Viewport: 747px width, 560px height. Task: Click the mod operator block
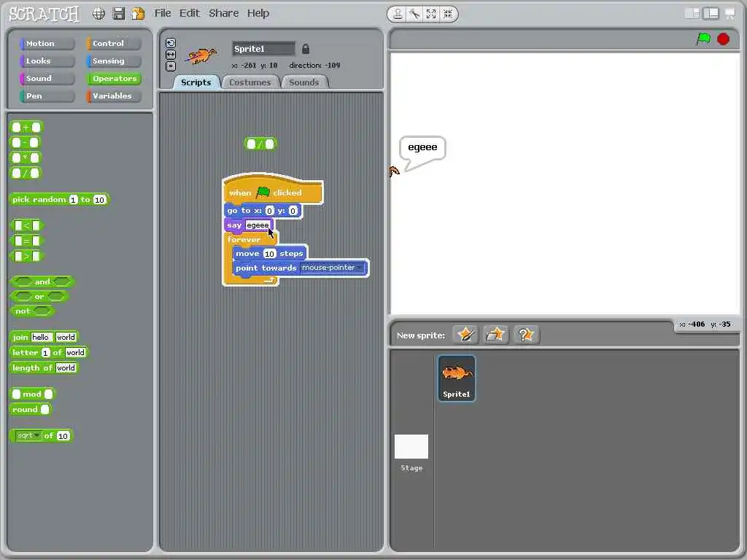(x=32, y=394)
